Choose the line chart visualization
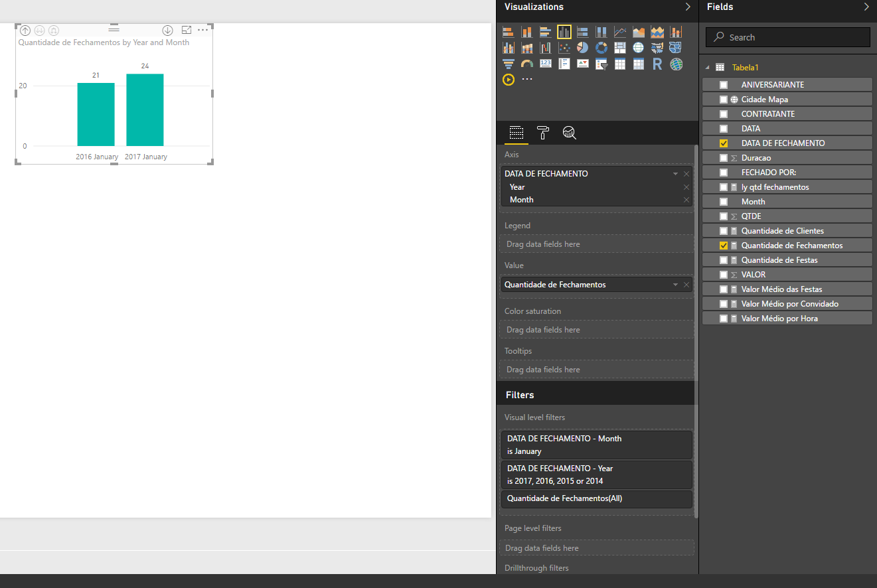 click(620, 32)
